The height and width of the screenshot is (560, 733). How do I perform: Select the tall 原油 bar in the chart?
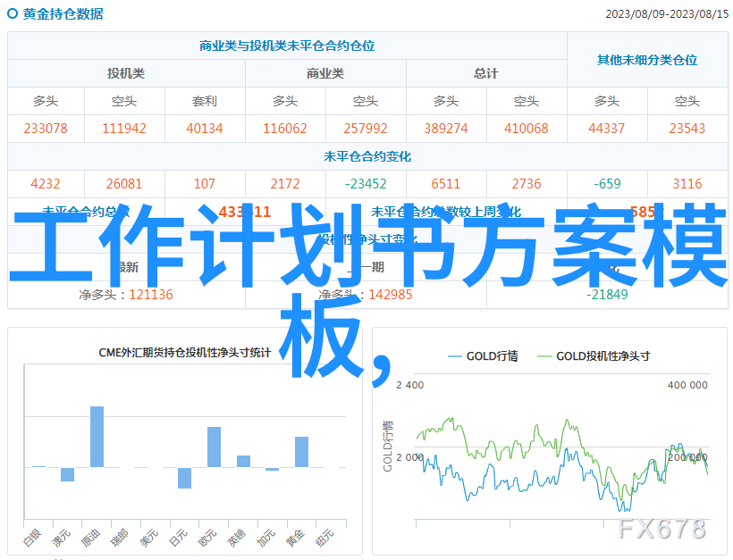click(x=97, y=437)
